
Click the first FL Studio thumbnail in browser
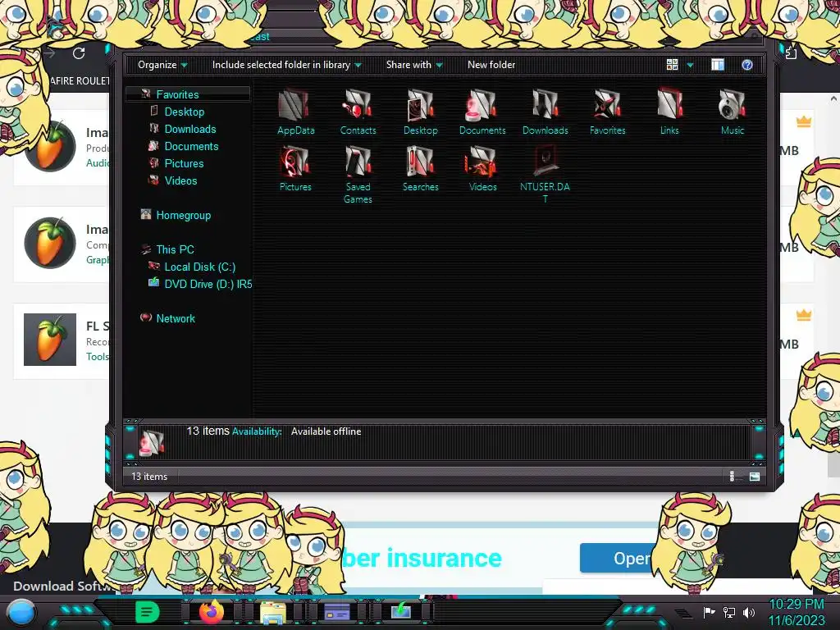(50, 146)
